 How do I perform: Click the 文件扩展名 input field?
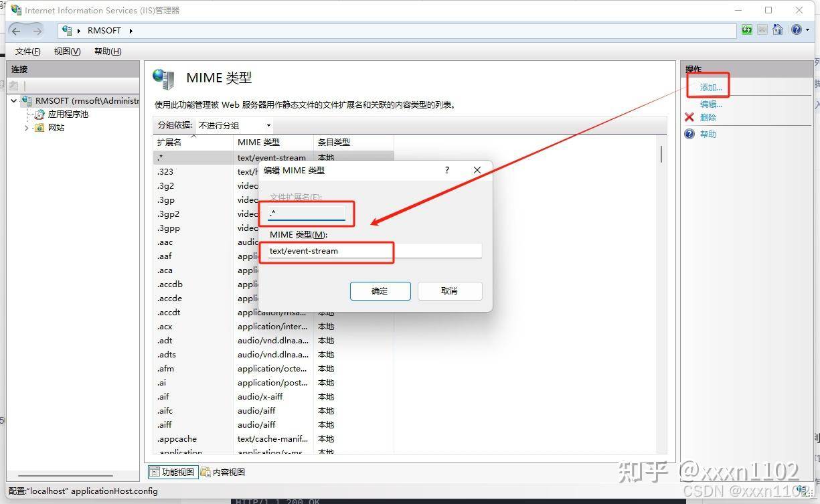[307, 214]
